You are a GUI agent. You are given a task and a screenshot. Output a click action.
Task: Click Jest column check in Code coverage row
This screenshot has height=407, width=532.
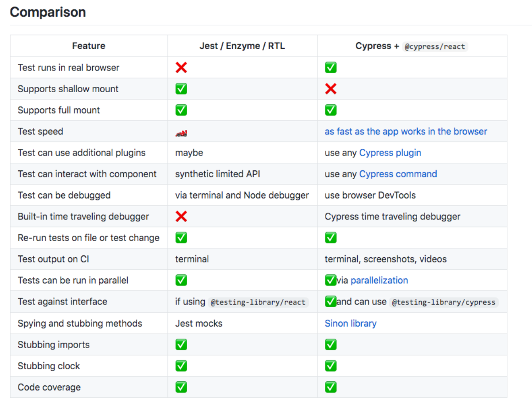click(x=181, y=387)
